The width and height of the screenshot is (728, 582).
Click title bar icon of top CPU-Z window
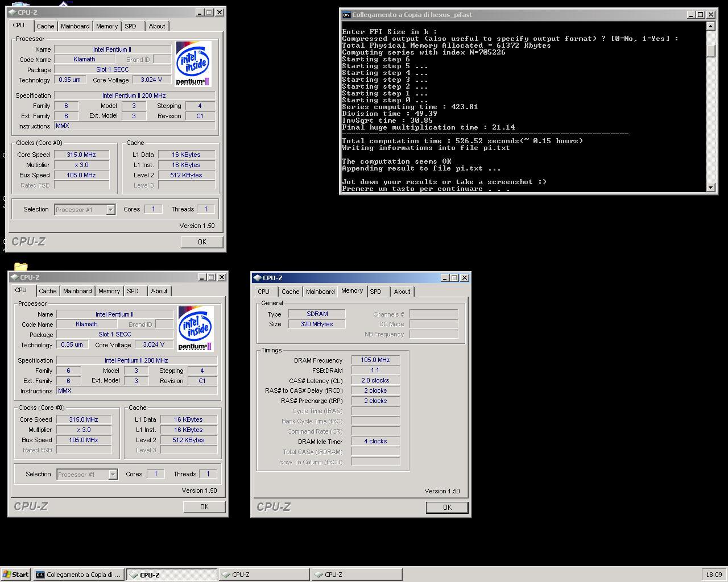coord(12,12)
